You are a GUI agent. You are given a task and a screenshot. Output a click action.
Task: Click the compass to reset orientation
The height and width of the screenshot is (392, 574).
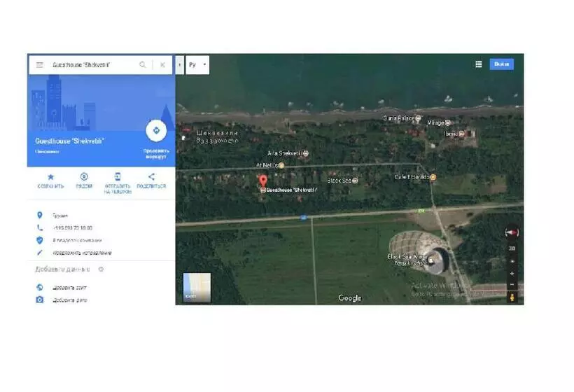coord(512,233)
